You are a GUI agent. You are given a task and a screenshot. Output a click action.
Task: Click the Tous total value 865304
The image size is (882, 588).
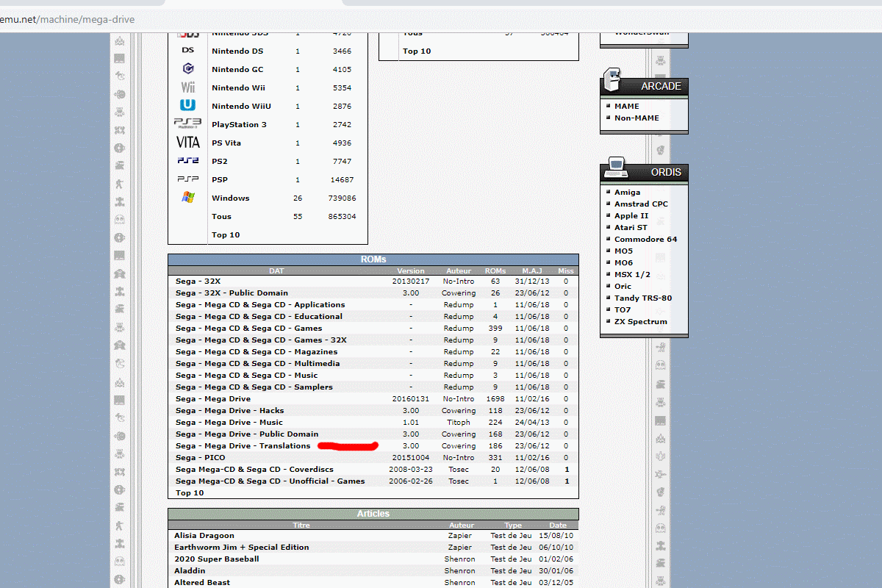click(342, 216)
